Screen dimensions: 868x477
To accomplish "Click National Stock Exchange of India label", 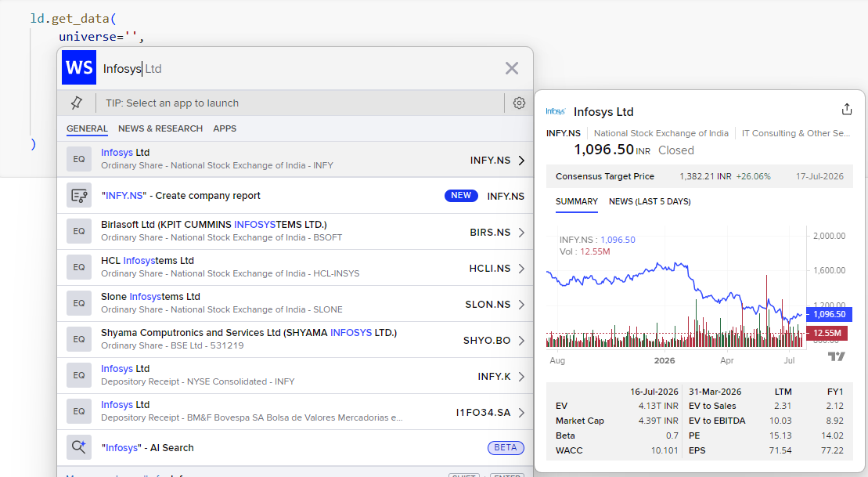I will pos(661,133).
